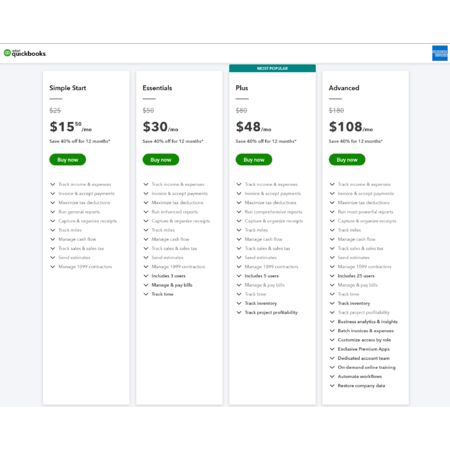Image resolution: width=450 pixels, height=450 pixels.
Task: Click the struck-through $25 price
Action: (55, 110)
